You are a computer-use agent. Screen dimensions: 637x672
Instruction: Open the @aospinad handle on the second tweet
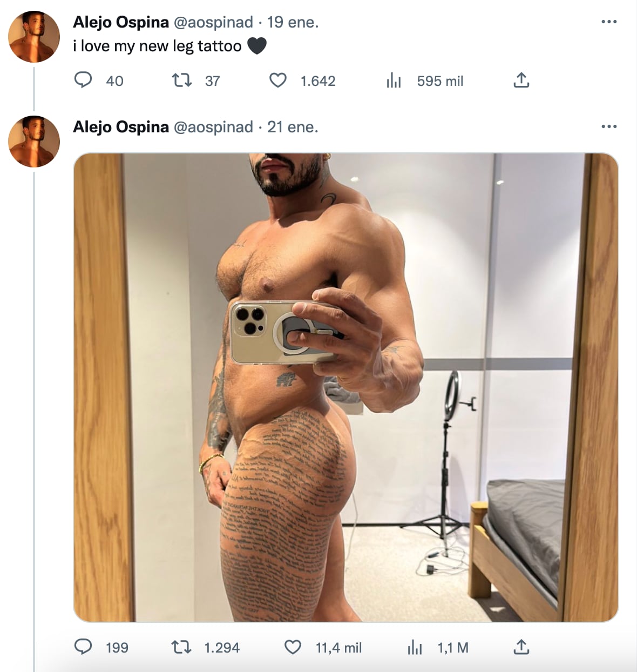pos(213,127)
